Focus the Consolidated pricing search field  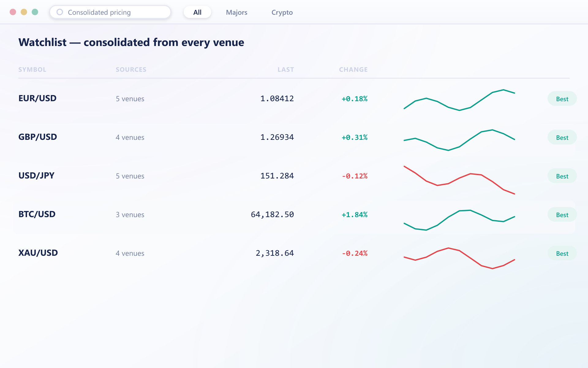click(x=110, y=12)
